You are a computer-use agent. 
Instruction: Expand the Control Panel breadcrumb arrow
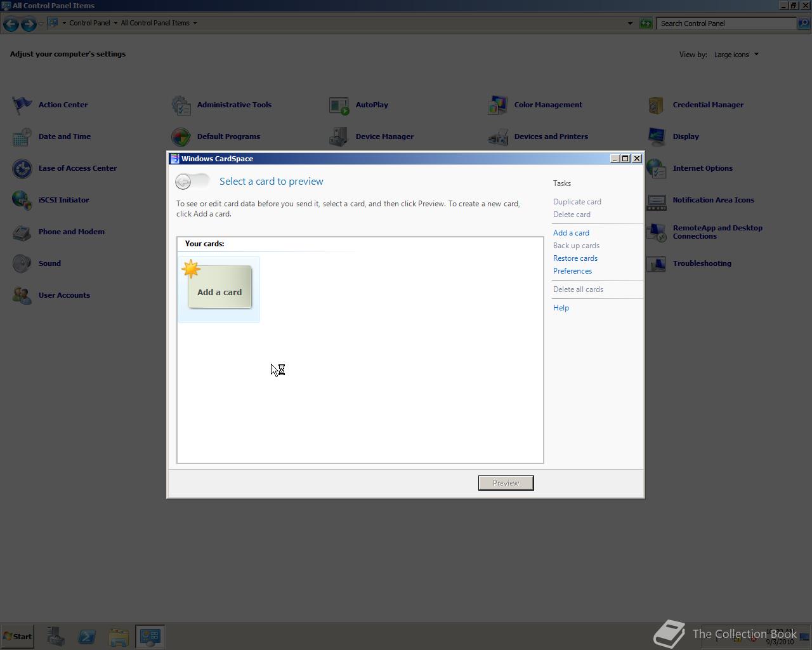[115, 23]
